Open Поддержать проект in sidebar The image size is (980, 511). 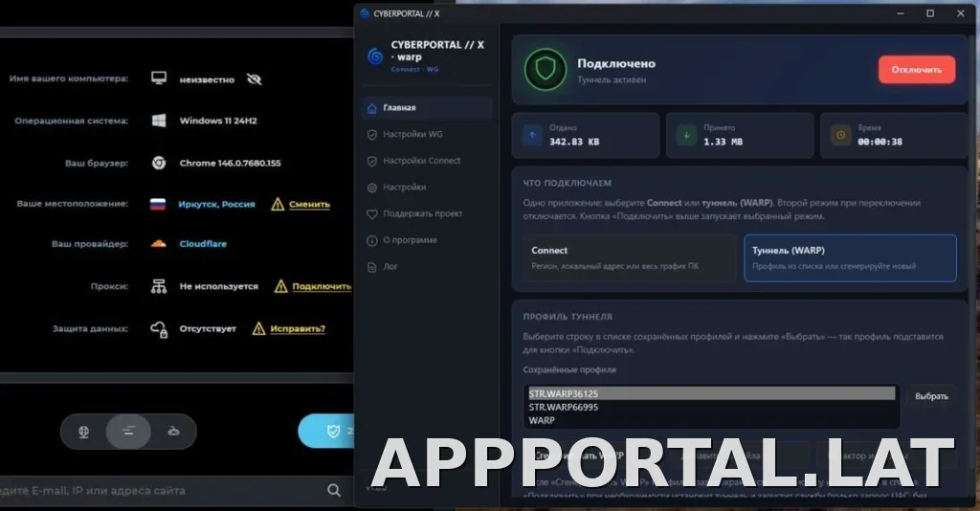click(x=427, y=214)
